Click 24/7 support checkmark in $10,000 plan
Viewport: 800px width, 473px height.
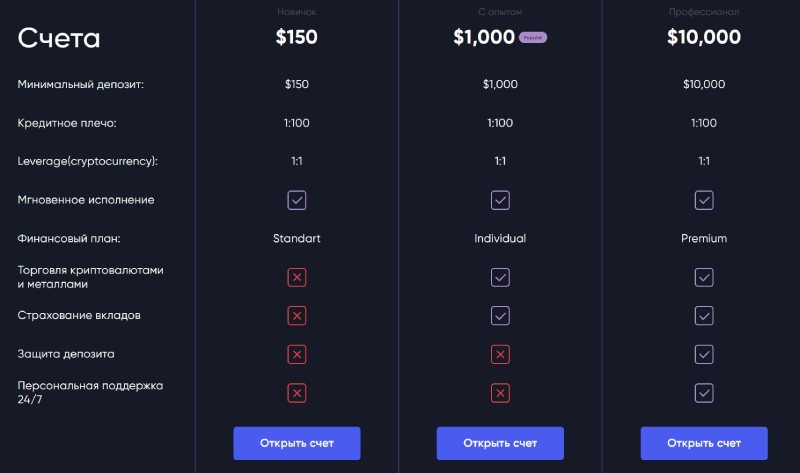[x=704, y=393]
